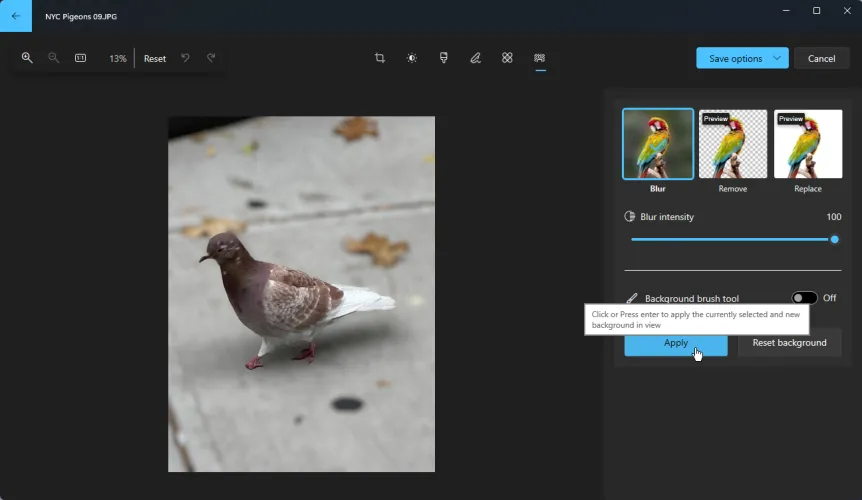Select the Crop tool
862x500 pixels.
[380, 58]
